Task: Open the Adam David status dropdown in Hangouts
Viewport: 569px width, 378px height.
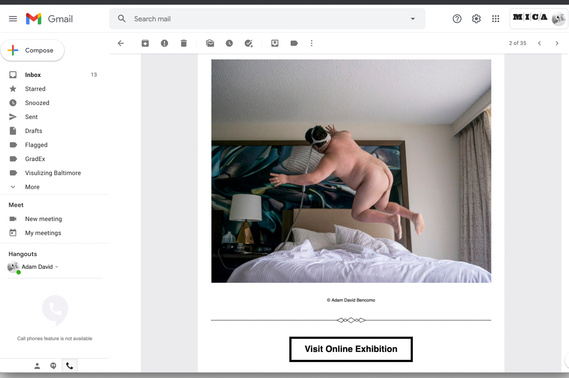Action: (57, 267)
